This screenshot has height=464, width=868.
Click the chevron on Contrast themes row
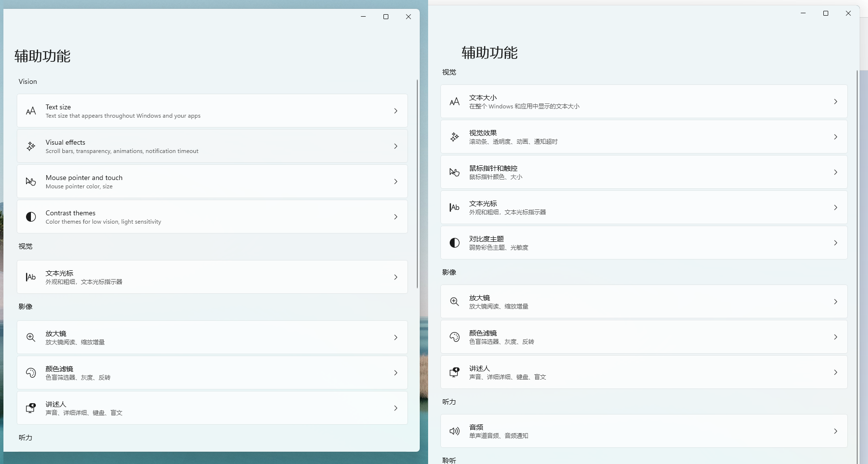click(x=396, y=217)
